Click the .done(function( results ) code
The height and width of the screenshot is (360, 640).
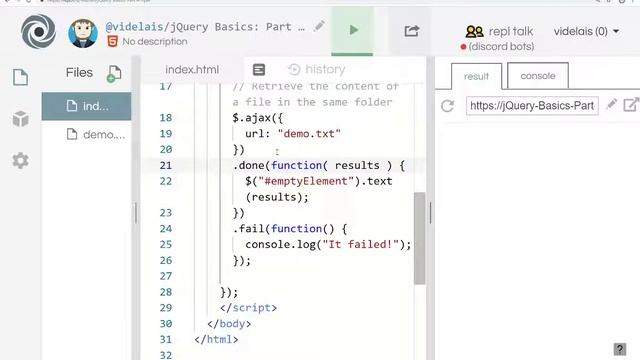coord(312,165)
